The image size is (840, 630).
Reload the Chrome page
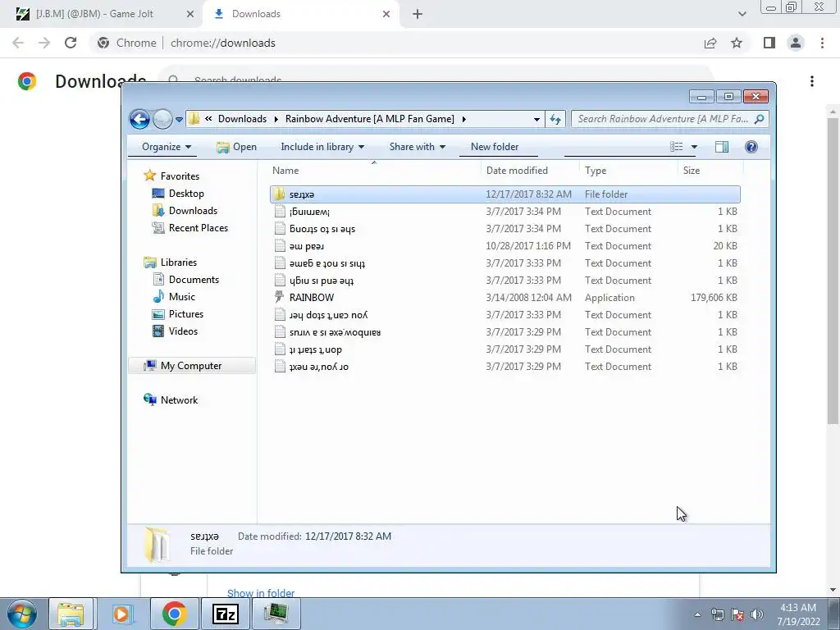[71, 43]
